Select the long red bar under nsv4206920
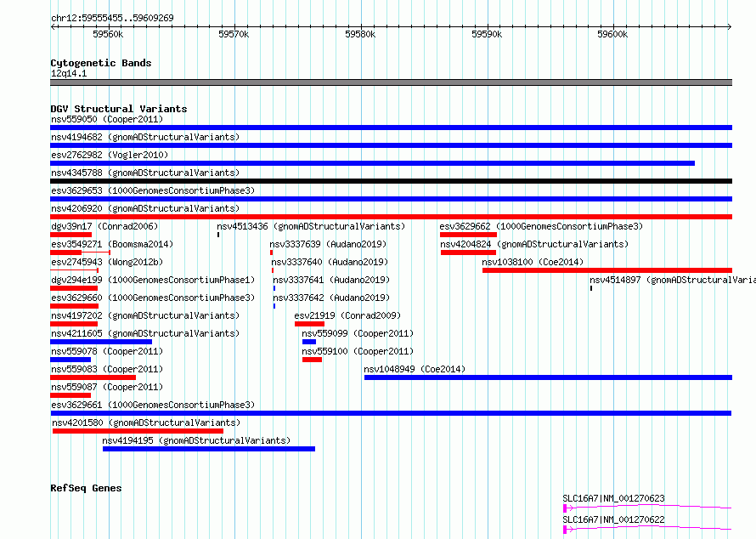Screen dimensions: 756x539 [x=391, y=217]
